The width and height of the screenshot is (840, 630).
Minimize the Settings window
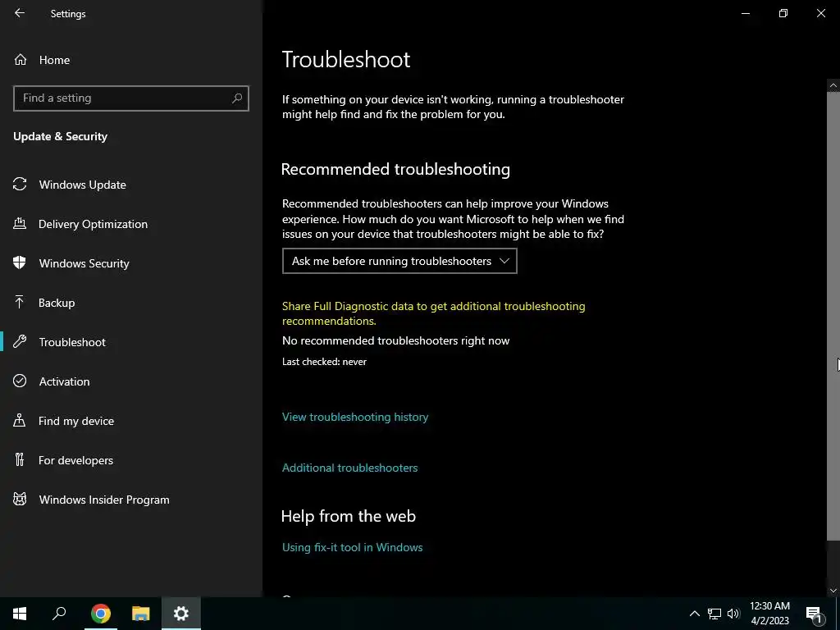click(x=745, y=13)
